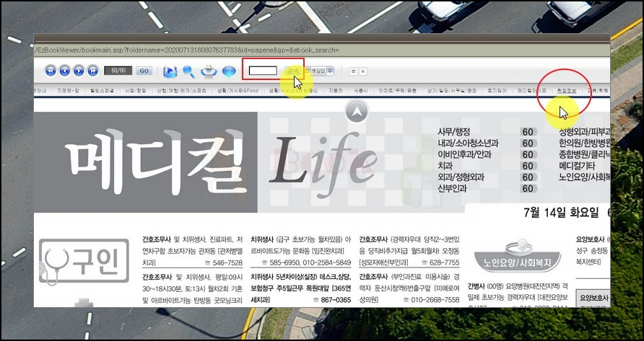Screen dimensions: 644x341
Task: Click the 외과/정형외과 index entry
Action: [461, 177]
